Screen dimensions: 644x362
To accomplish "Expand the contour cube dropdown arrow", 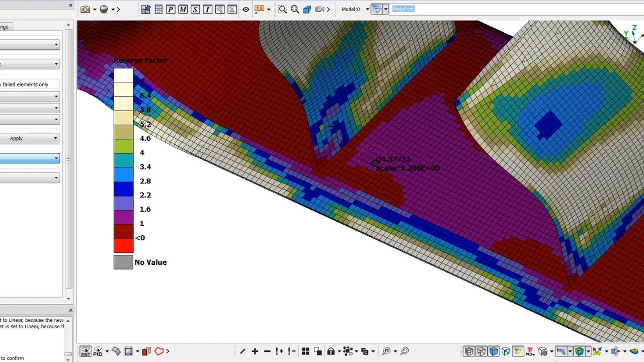I will tap(588, 351).
